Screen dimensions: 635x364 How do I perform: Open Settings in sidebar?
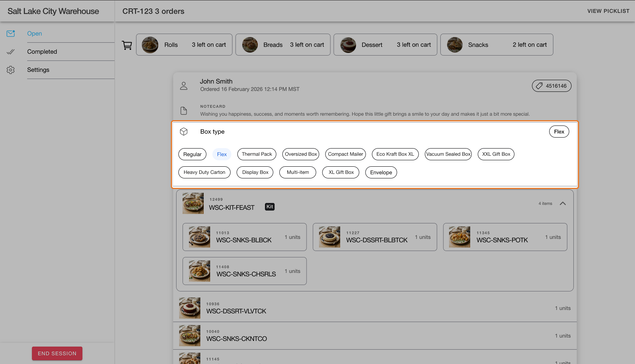click(38, 70)
